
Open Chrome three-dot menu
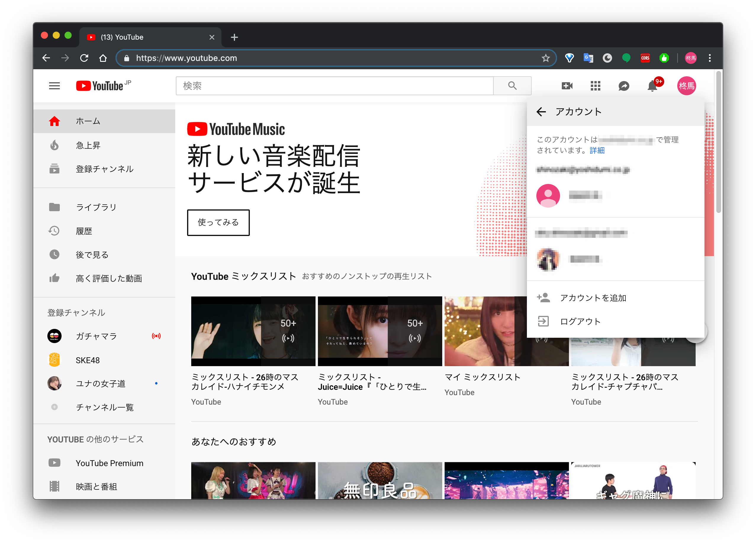pos(710,58)
